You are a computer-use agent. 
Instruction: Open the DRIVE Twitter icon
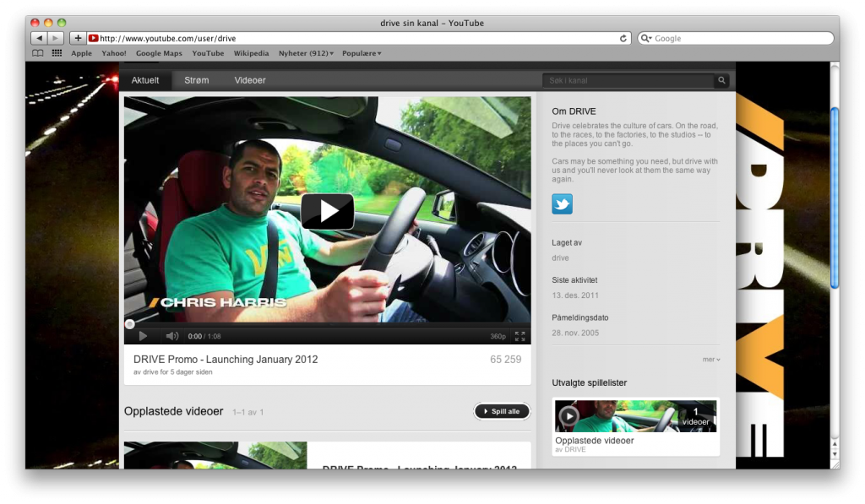click(562, 204)
